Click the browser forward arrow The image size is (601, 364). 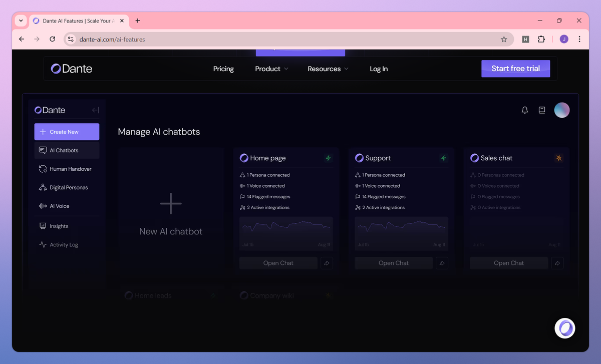tap(37, 39)
